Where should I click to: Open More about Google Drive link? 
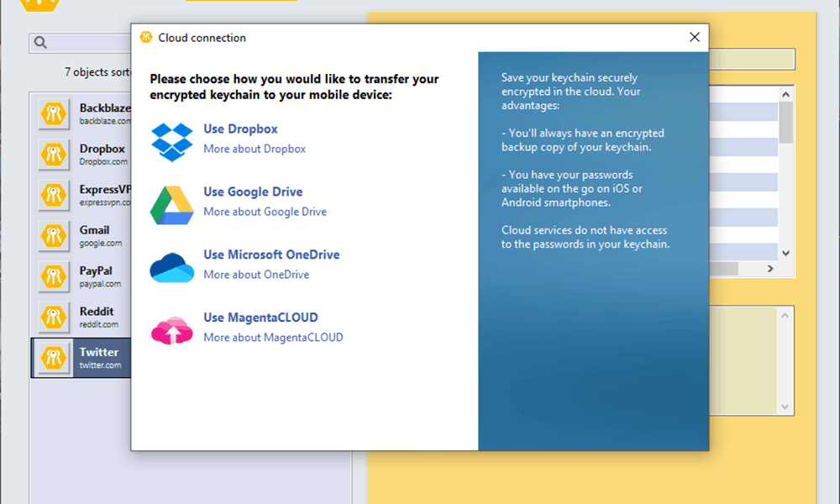point(265,212)
